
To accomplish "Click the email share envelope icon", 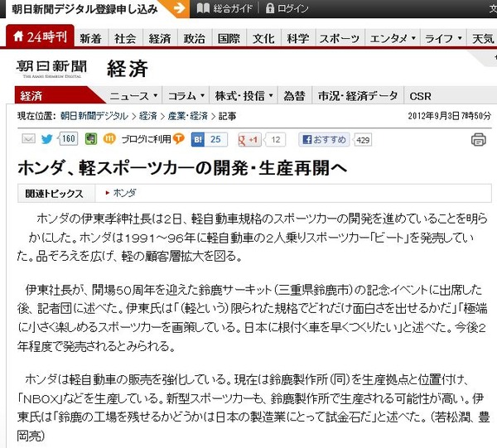I will [28, 139].
